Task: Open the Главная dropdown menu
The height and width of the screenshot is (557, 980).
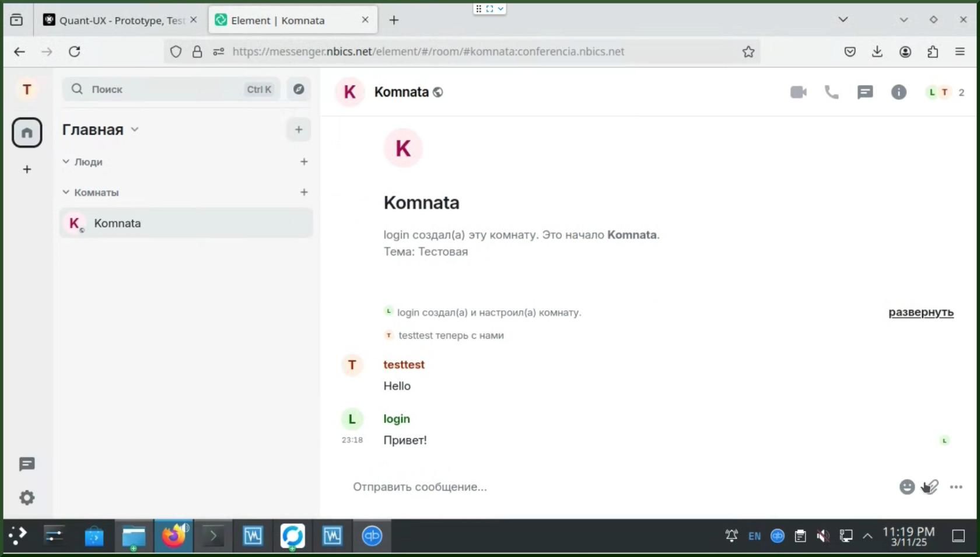Action: [135, 129]
